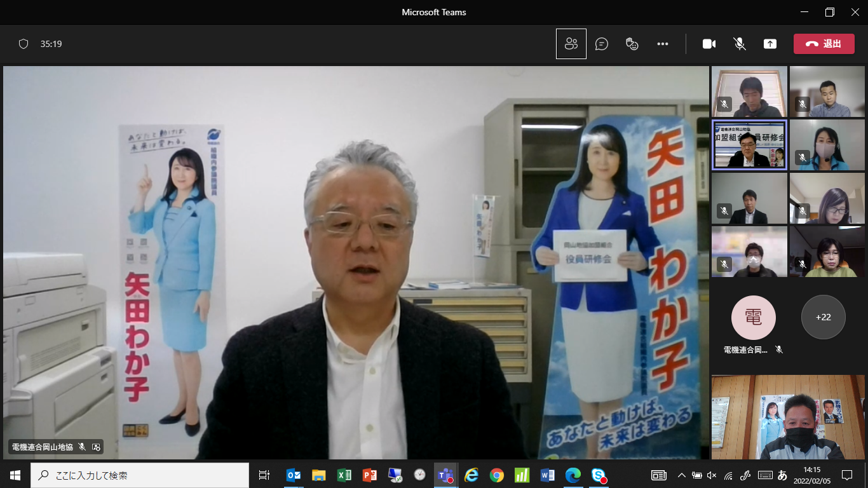Open Google Chrome from the taskbar
The width and height of the screenshot is (868, 488).
(497, 475)
